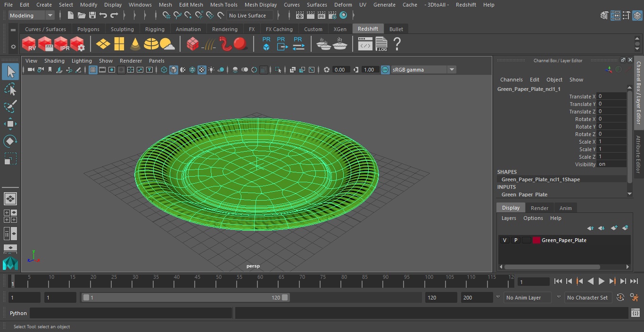The image size is (644, 332).
Task: Open Layers menu in layer editor
Action: (509, 218)
